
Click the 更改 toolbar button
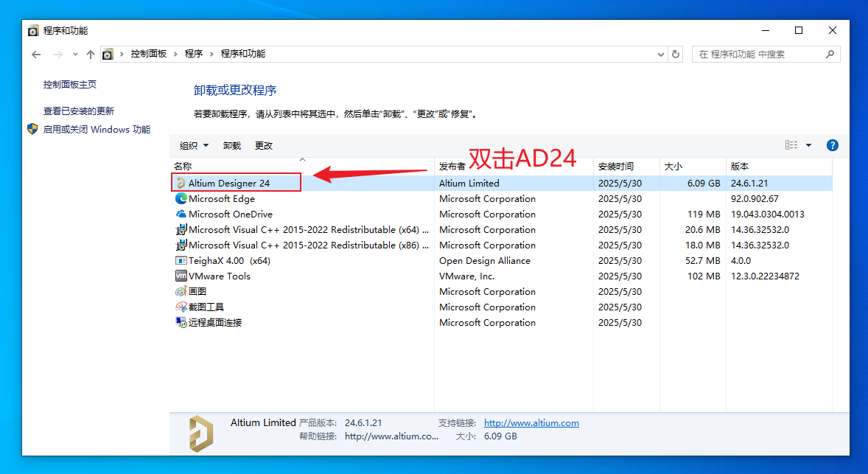pos(264,146)
